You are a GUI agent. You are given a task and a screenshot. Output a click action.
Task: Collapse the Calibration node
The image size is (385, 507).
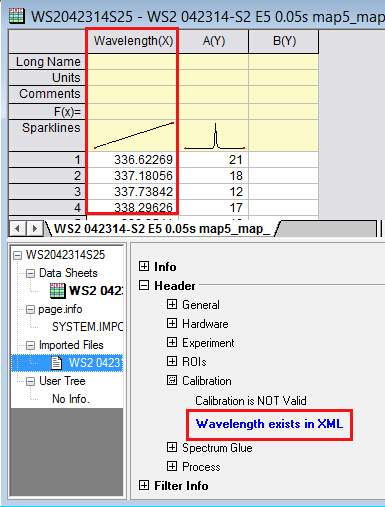tap(172, 380)
